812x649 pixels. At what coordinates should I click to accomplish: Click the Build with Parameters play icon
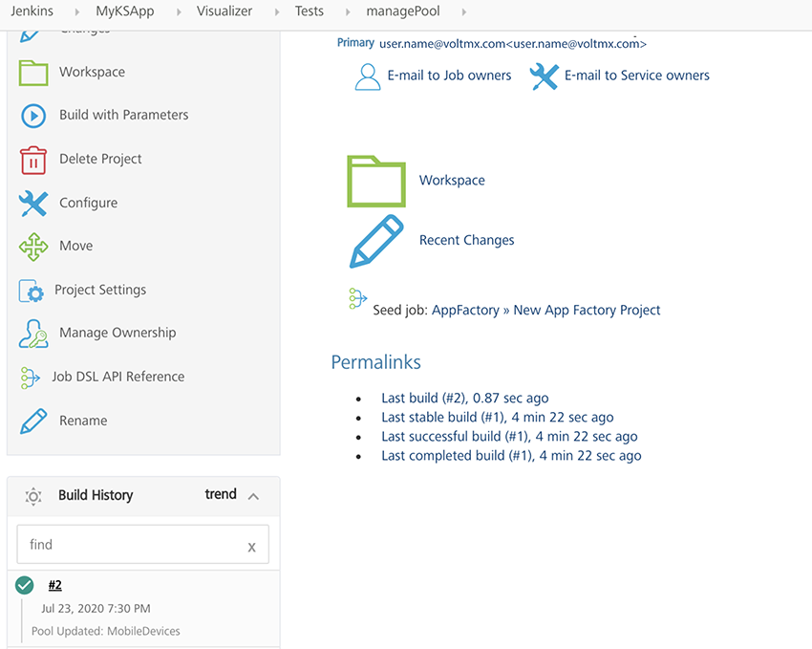[32, 116]
